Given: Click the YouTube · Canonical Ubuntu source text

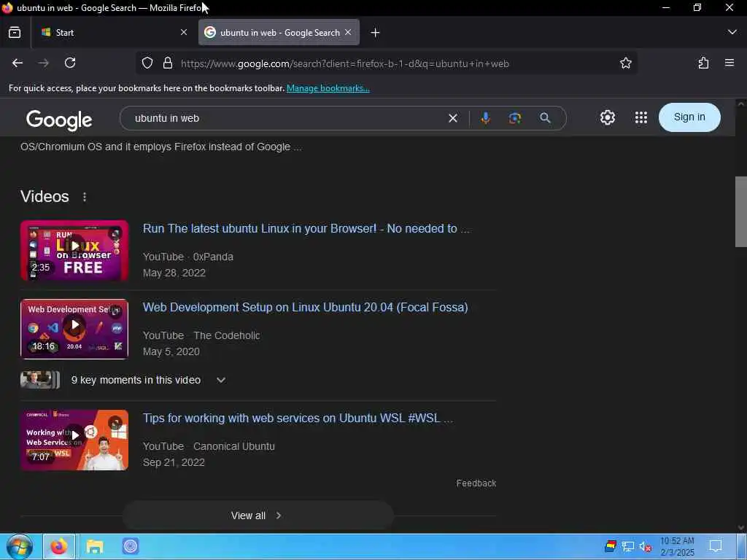Looking at the screenshot, I should (209, 446).
